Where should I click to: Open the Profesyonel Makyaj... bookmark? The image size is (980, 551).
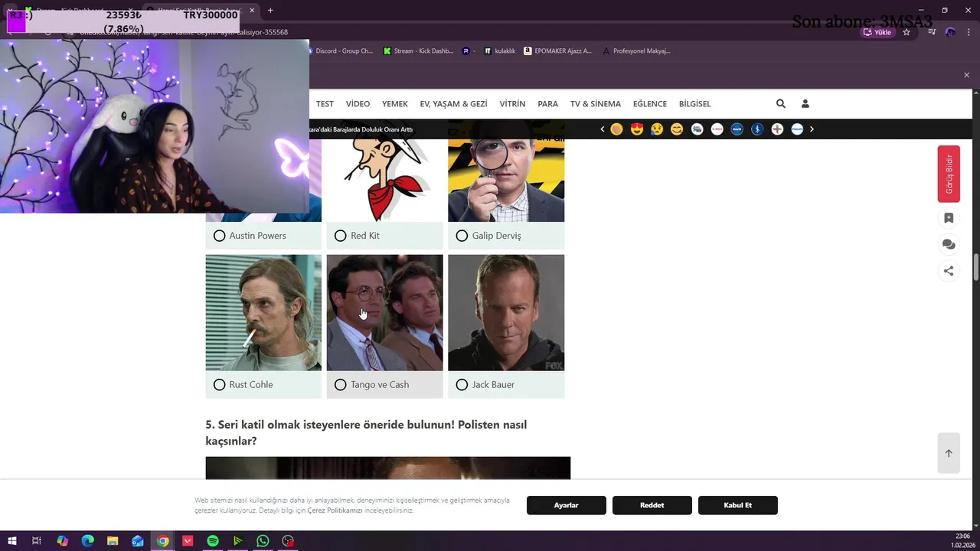pyautogui.click(x=636, y=51)
